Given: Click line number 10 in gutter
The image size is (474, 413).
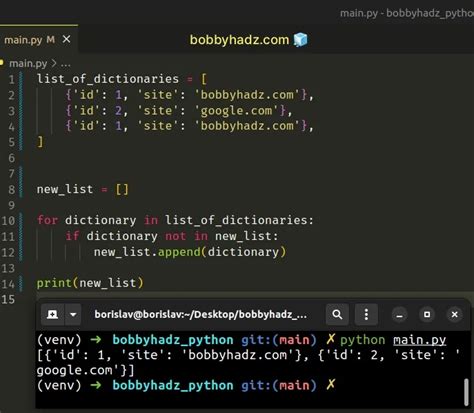Looking at the screenshot, I should tap(8, 221).
